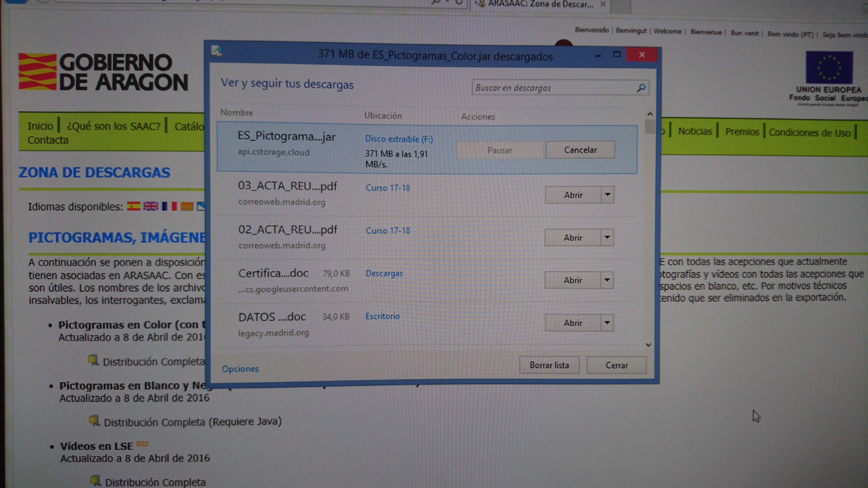
Task: Click the DATOS ....doc file name
Action: [x=272, y=317]
